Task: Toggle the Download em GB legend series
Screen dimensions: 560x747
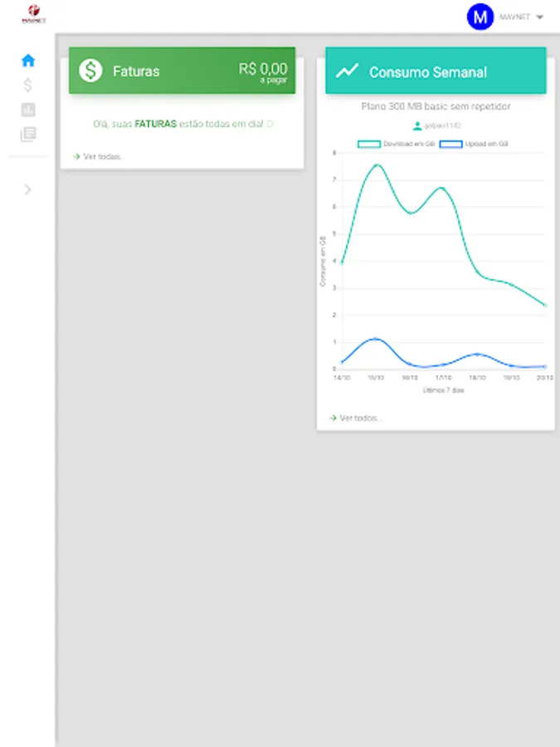Action: pyautogui.click(x=395, y=144)
